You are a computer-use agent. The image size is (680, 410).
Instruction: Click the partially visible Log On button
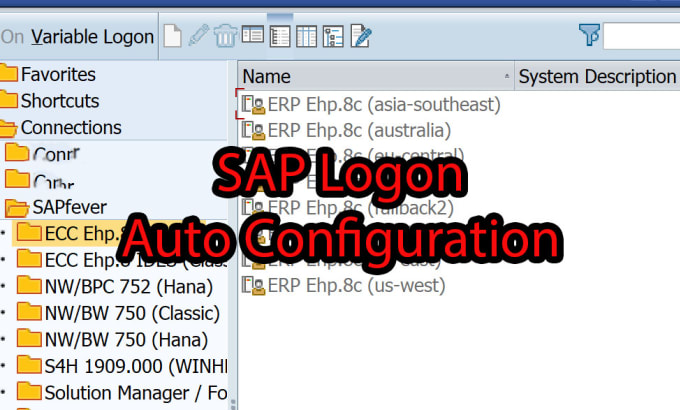click(x=12, y=36)
